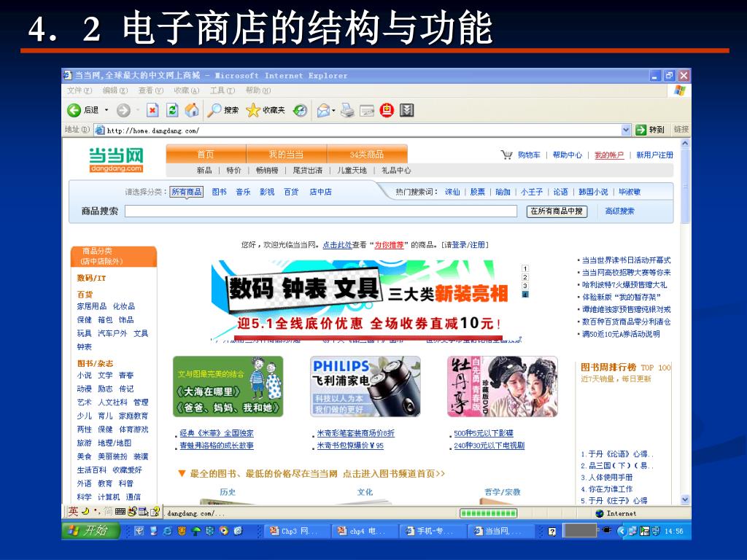
Task: Click the hot search word 股票
Action: pos(477,192)
